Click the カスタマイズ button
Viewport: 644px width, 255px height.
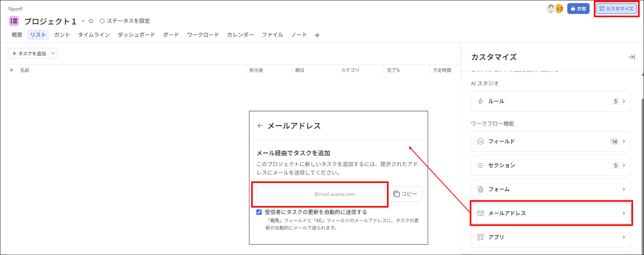click(616, 9)
